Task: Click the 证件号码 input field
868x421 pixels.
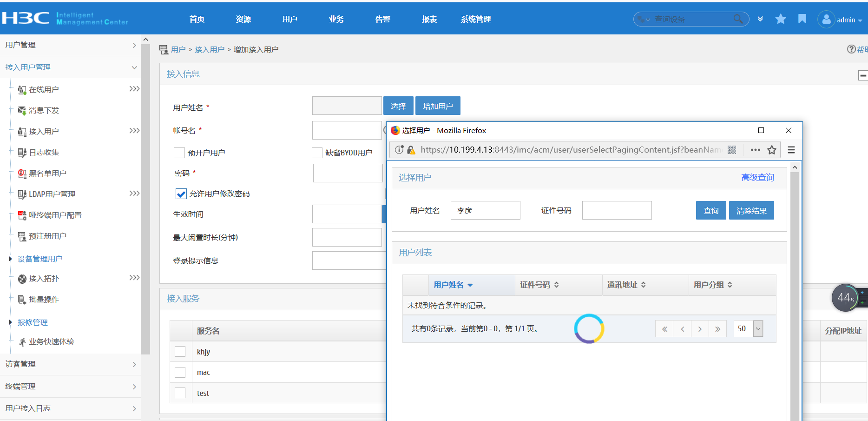Action: [617, 211]
